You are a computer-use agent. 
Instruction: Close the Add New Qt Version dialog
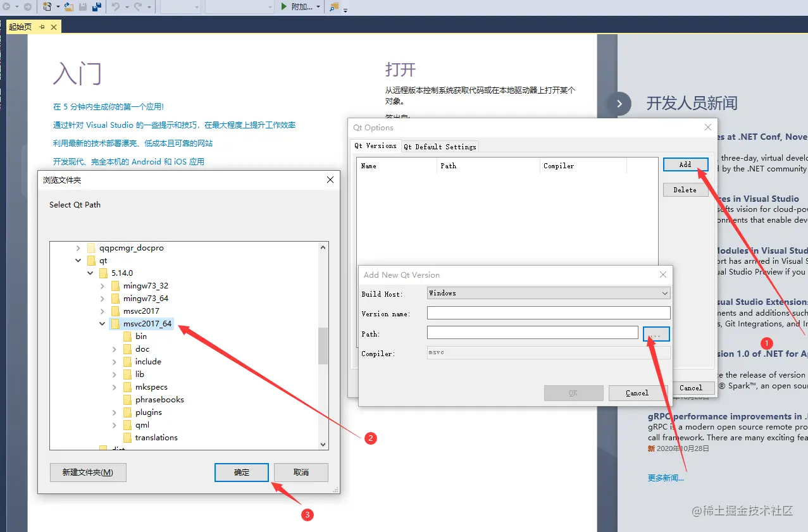[663, 275]
